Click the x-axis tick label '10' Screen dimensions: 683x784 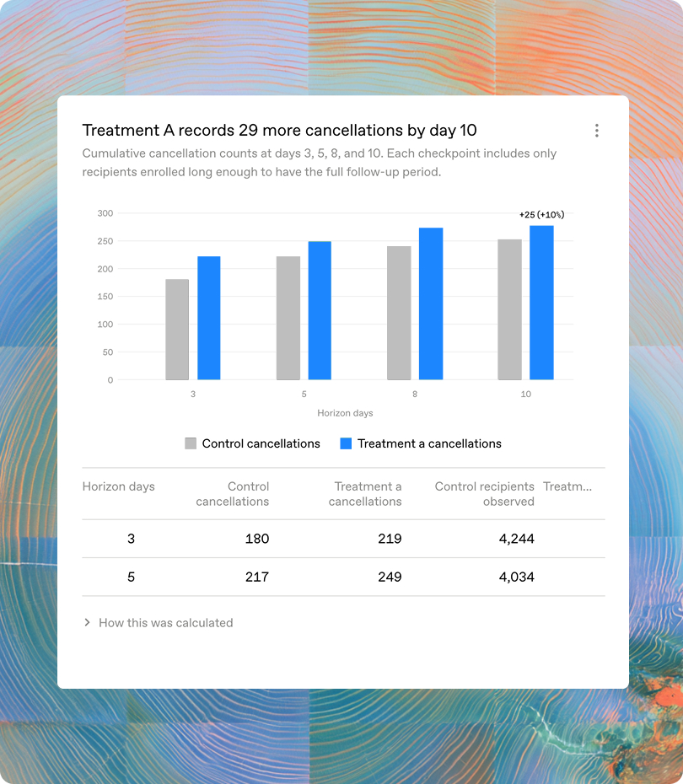pyautogui.click(x=525, y=394)
